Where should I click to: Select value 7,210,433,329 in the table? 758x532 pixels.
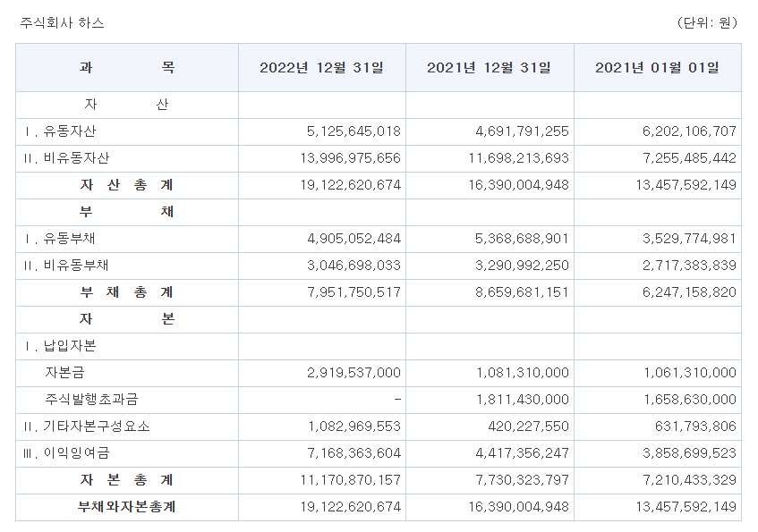click(689, 480)
